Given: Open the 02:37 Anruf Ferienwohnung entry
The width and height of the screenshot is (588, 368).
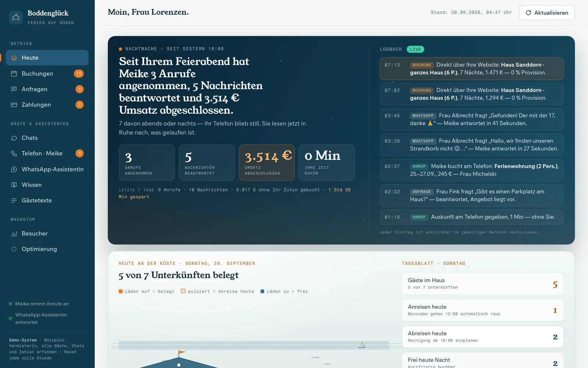Looking at the screenshot, I should tap(472, 170).
